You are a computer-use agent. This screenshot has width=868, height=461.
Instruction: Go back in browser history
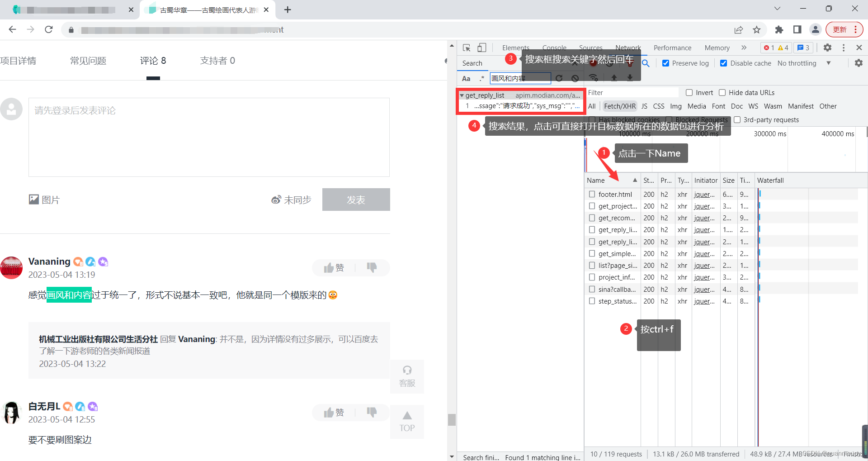click(x=12, y=29)
